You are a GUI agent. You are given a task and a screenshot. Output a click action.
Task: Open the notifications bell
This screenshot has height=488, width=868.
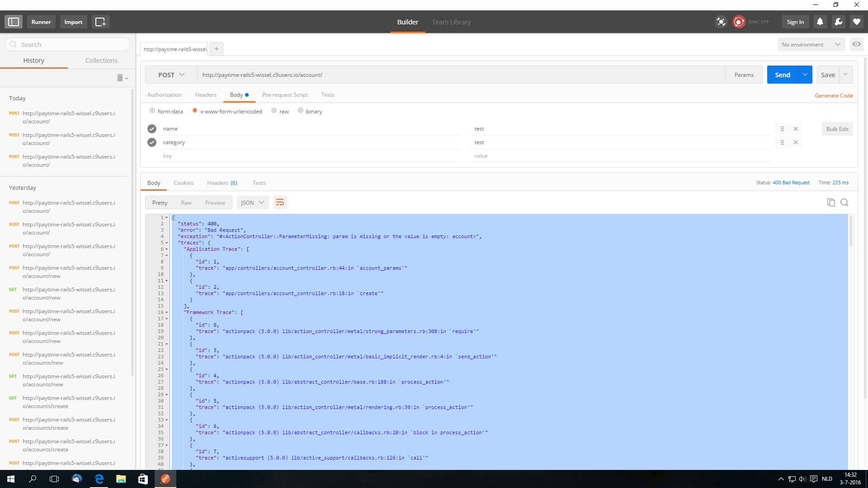pos(820,22)
